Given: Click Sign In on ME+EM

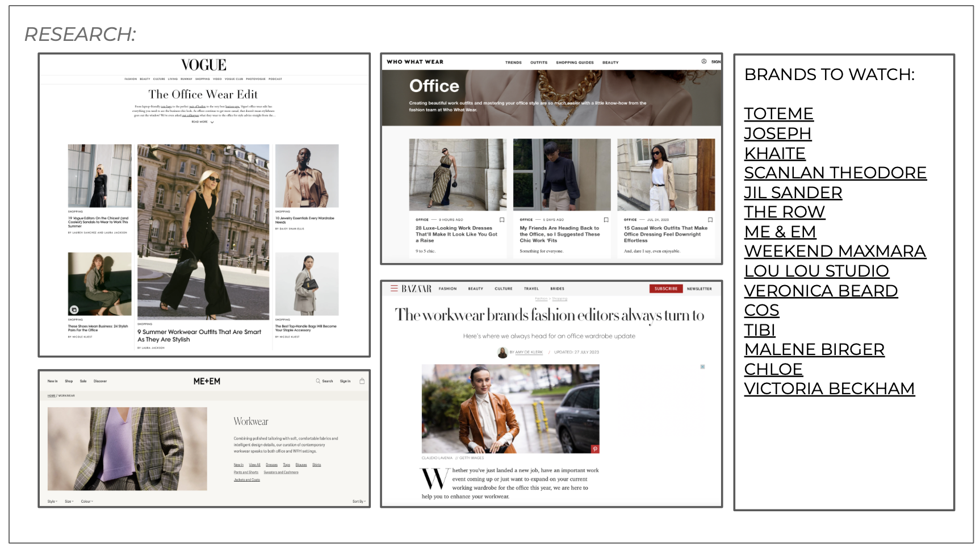Looking at the screenshot, I should 345,381.
